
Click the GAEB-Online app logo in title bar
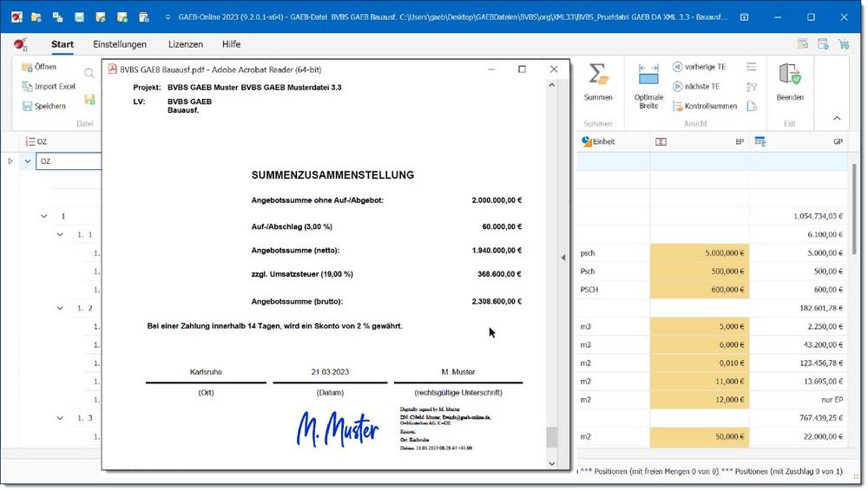(16, 17)
